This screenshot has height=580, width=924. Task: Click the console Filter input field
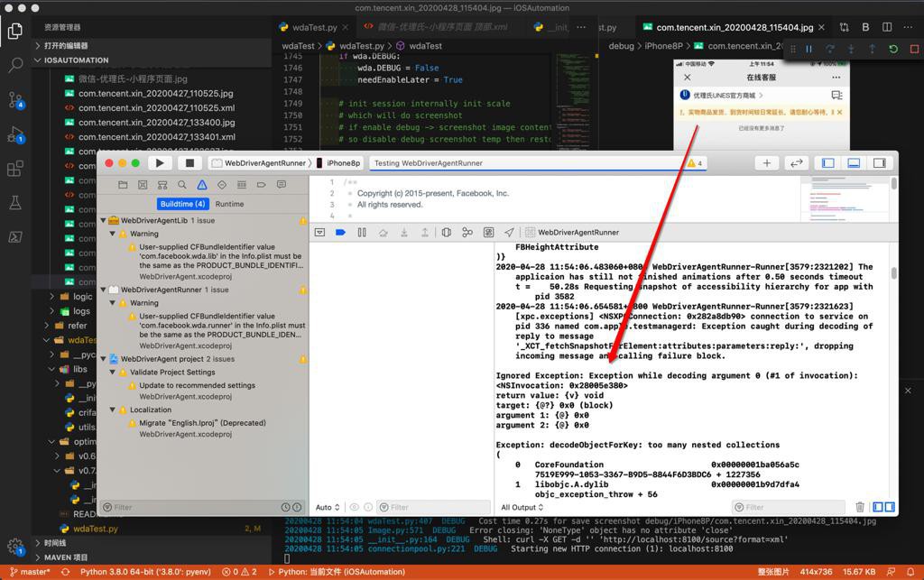click(790, 508)
